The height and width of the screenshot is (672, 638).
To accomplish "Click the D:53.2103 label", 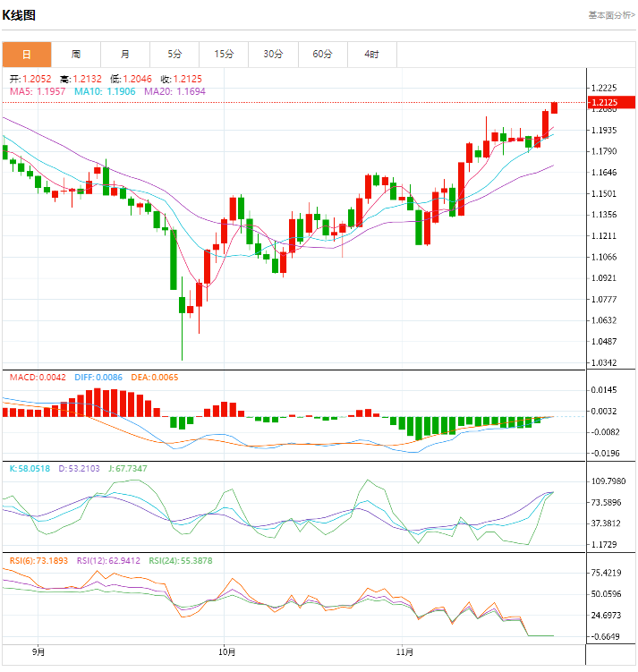I will click(x=79, y=469).
